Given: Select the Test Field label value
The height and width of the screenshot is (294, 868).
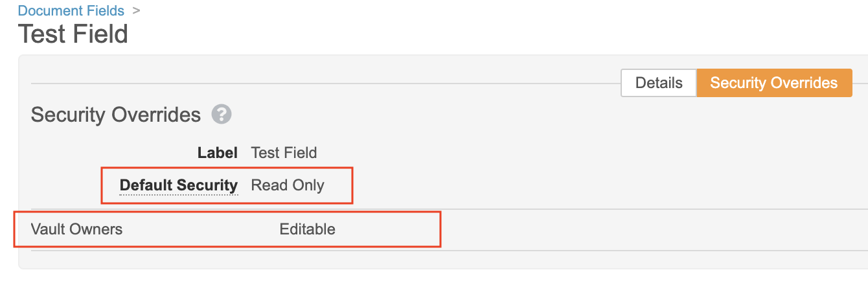Looking at the screenshot, I should 284,153.
